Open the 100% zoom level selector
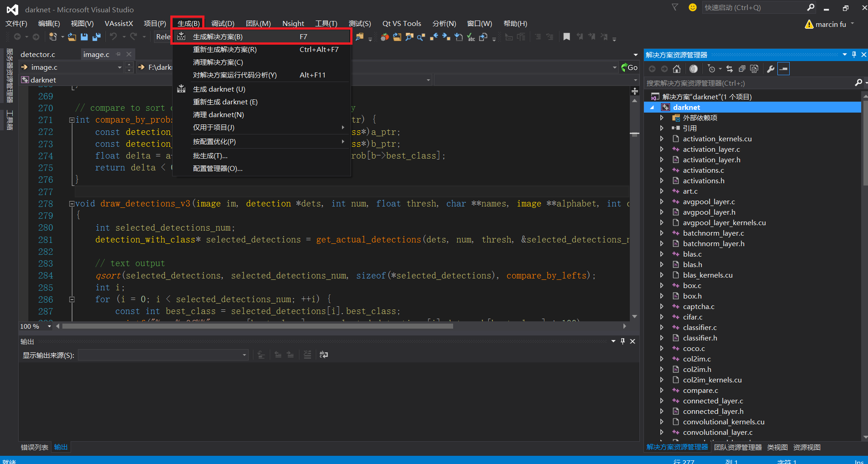868x464 pixels. [35, 326]
